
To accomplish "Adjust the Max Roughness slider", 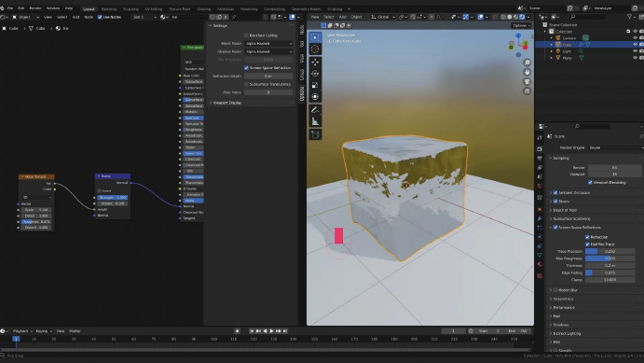I will click(610, 258).
